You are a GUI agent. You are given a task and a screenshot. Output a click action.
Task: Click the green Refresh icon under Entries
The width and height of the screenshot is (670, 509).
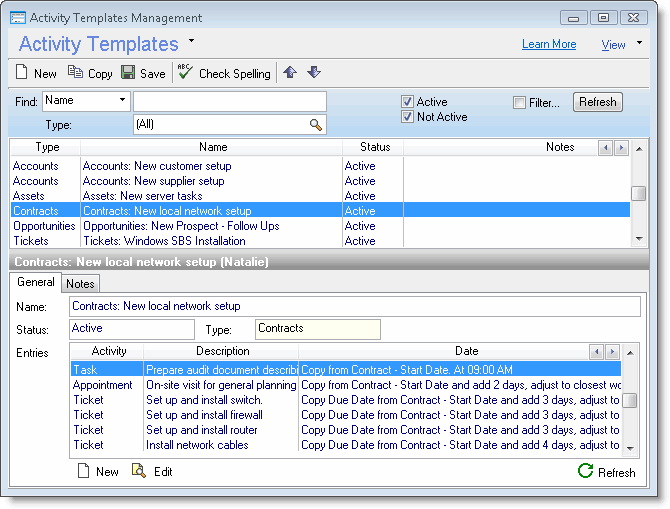coord(585,472)
